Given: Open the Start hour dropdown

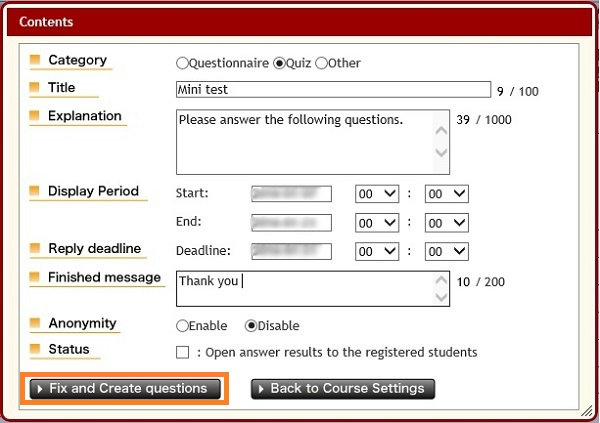Looking at the screenshot, I should 377,194.
